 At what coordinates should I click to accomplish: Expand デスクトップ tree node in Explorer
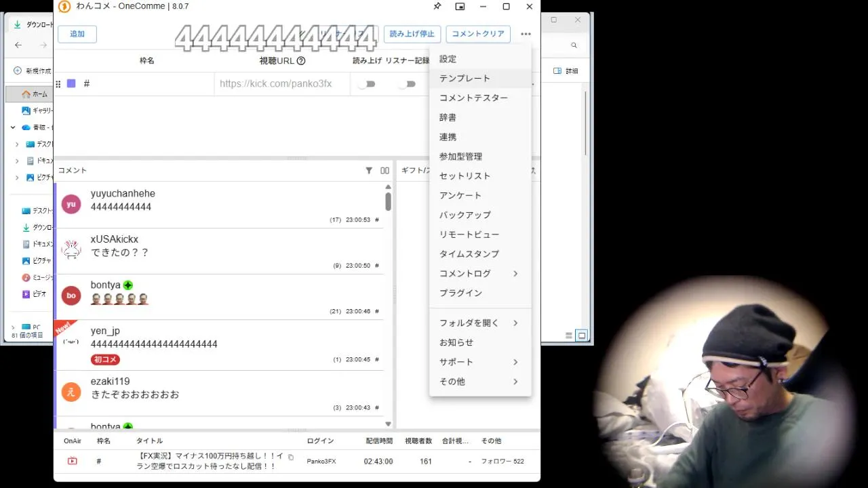pyautogui.click(x=18, y=144)
